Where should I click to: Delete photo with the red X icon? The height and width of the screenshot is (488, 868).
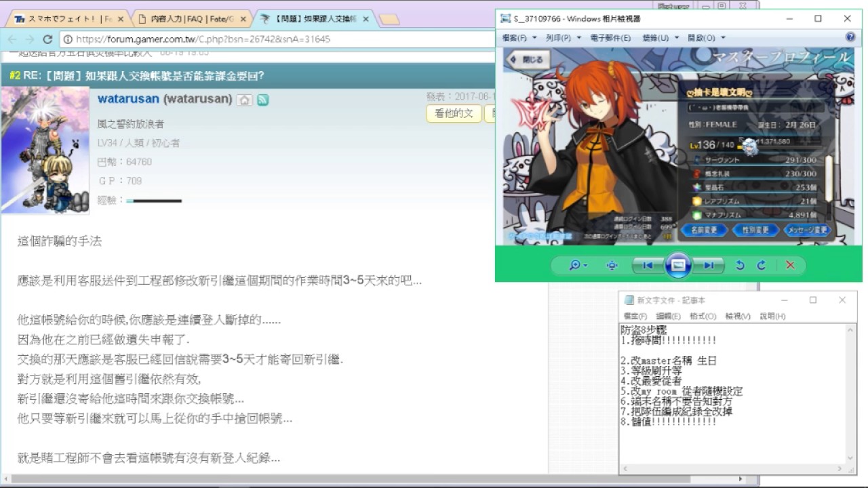point(790,265)
